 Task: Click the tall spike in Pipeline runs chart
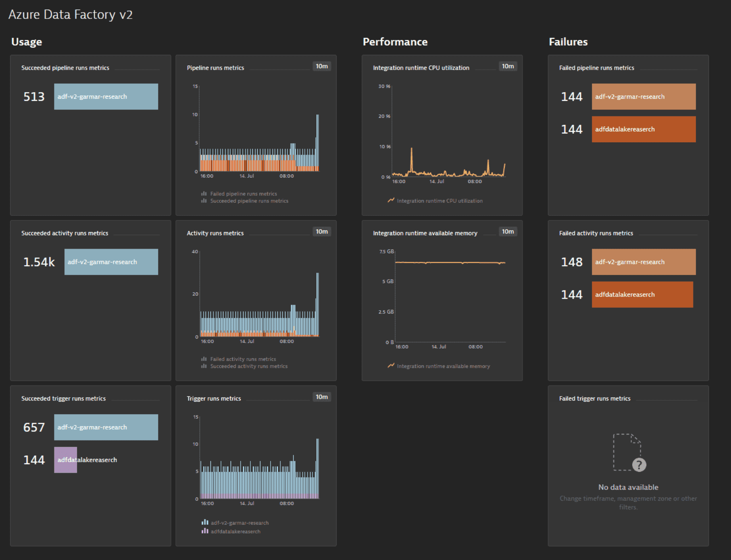[x=318, y=141]
